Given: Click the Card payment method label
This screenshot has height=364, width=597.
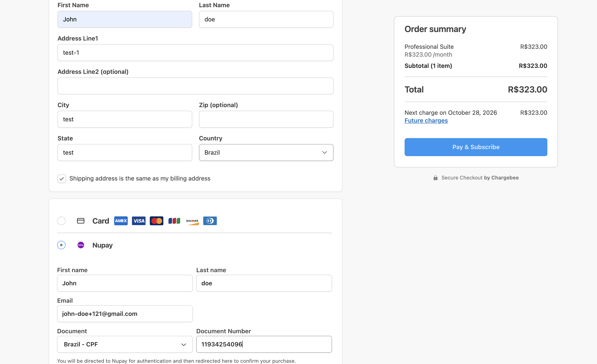Looking at the screenshot, I should (x=101, y=221).
